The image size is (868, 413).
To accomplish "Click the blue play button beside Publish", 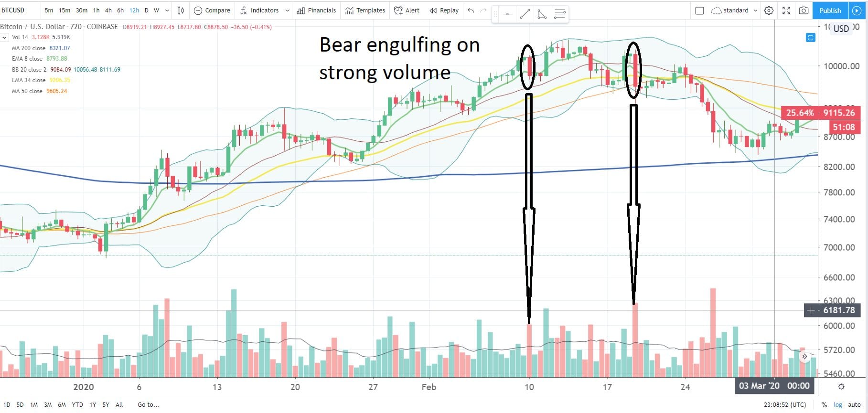I will pyautogui.click(x=857, y=11).
